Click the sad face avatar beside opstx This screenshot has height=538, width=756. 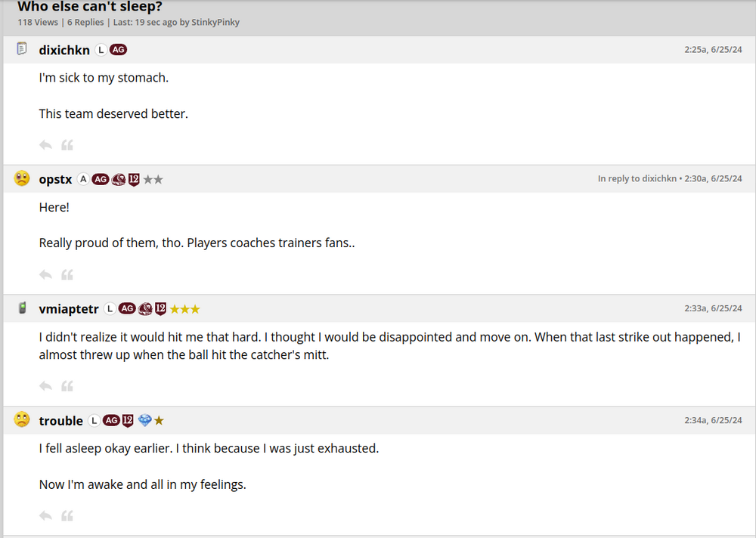[x=22, y=179]
